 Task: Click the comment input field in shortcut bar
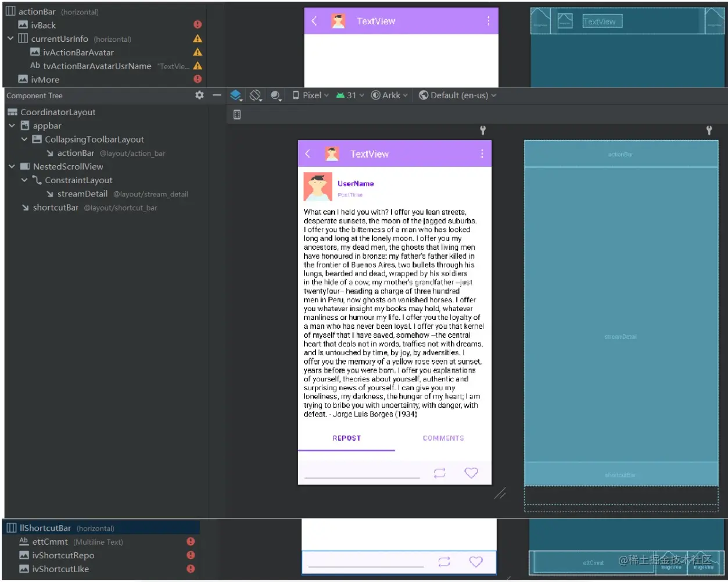coord(361,474)
